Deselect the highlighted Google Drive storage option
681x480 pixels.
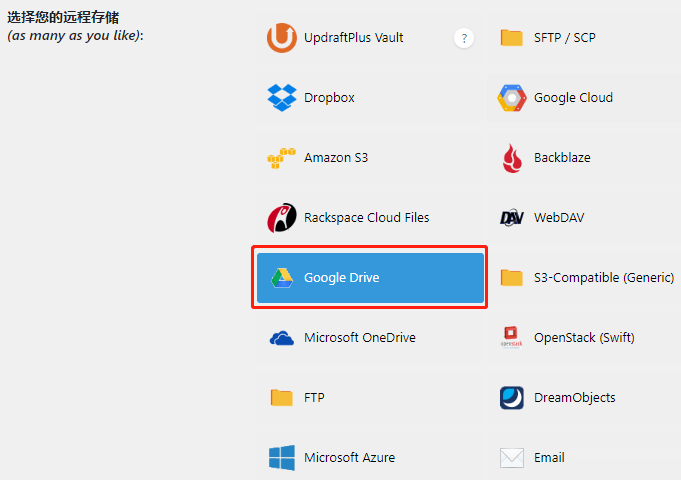pos(370,278)
